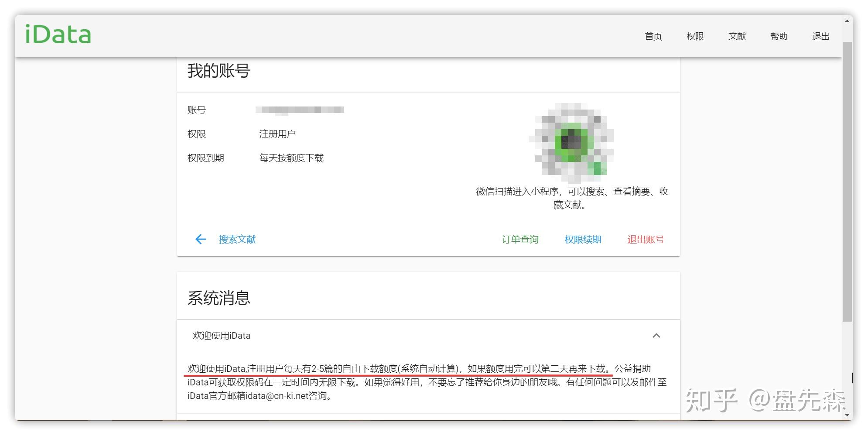The height and width of the screenshot is (436, 868).
Task: Click the scrollbar down arrow
Action: [x=847, y=415]
